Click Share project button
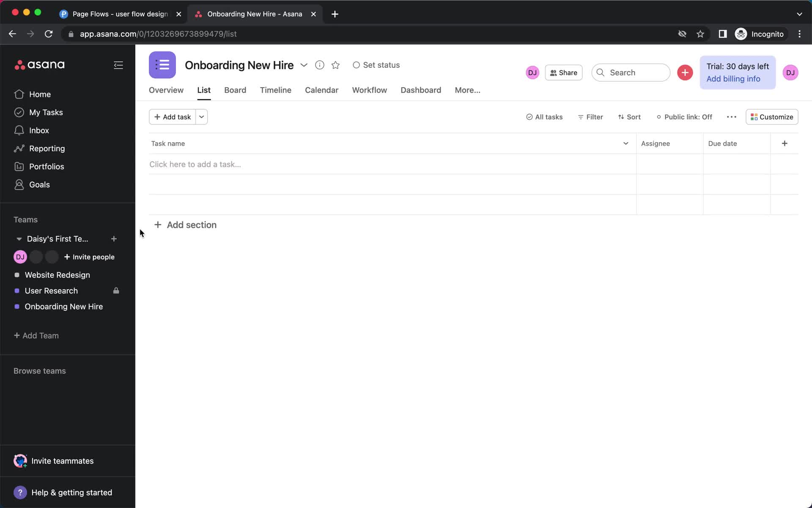The image size is (812, 508). click(564, 72)
